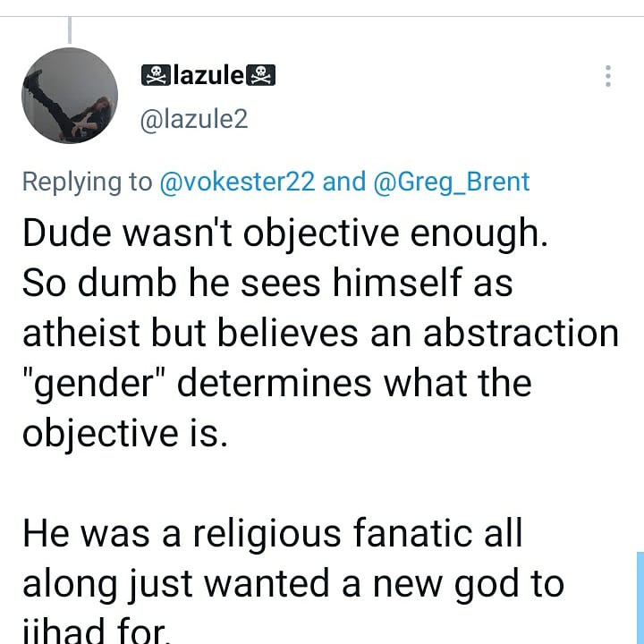The image size is (644, 644).
Task: Tap the line "So dumb he sees himself as"
Action: click(267, 284)
